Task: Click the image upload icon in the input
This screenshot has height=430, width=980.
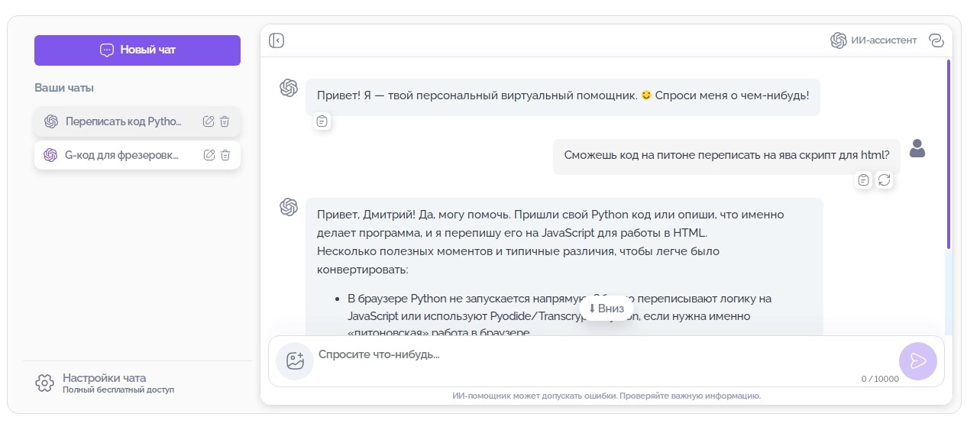Action: 295,361
